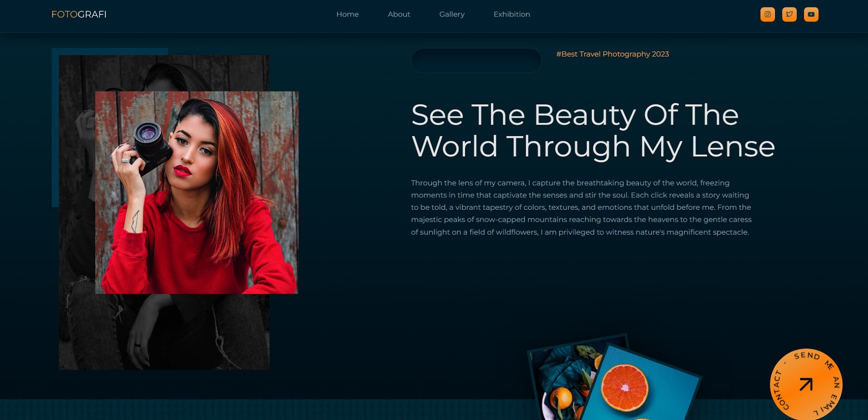Screen dimensions: 868x420
Task: Click the camera held in the color photo
Action: pyautogui.click(x=150, y=143)
